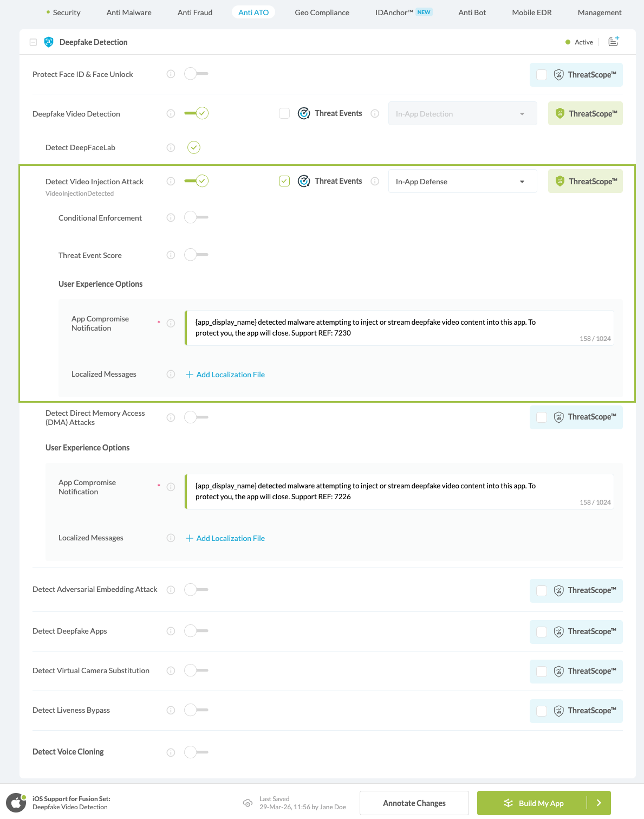Click the eye icon near Last Saved
This screenshot has height=819, width=644.
click(x=248, y=803)
